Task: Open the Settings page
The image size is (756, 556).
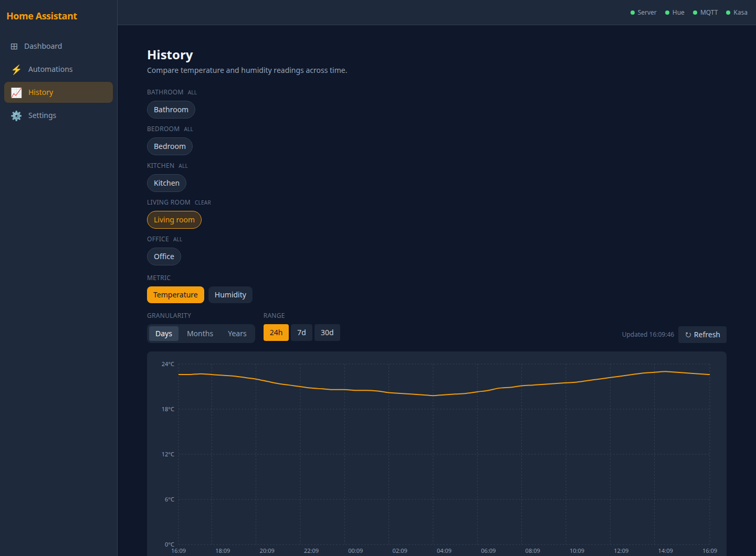Action: click(58, 115)
